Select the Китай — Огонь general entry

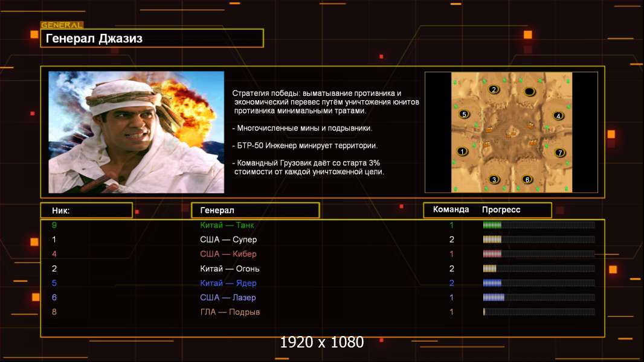coord(230,268)
